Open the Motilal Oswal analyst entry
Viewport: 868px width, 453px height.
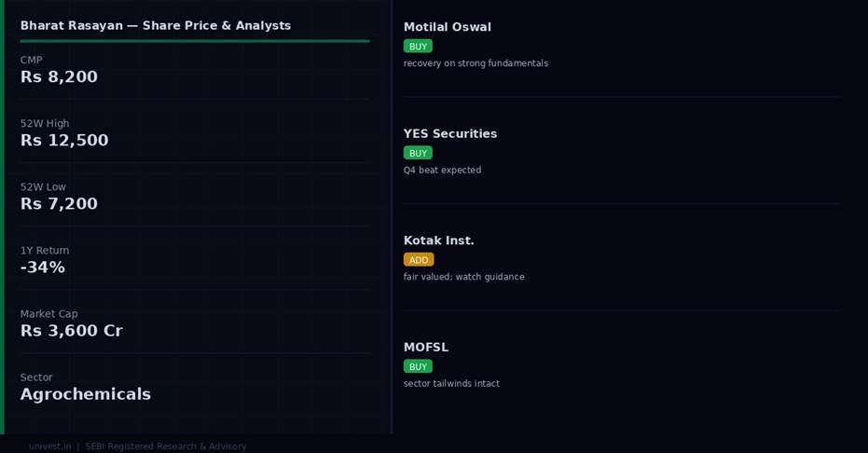[448, 27]
